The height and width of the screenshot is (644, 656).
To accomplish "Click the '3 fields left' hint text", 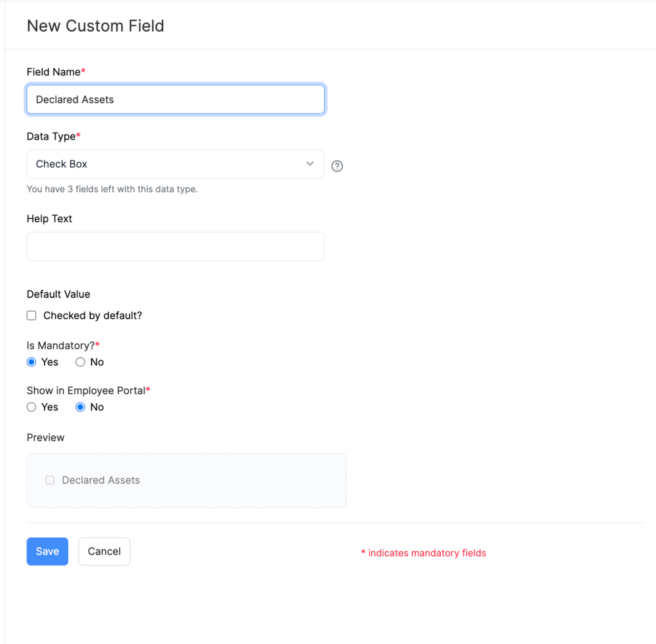I will coord(112,189).
